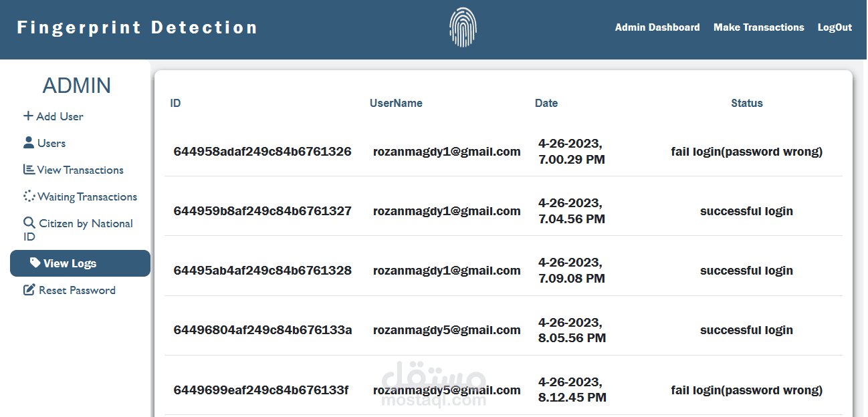Click rozanmagdy5@gmail.com in the 8.05.56 PM row
The width and height of the screenshot is (868, 417).
coord(446,330)
